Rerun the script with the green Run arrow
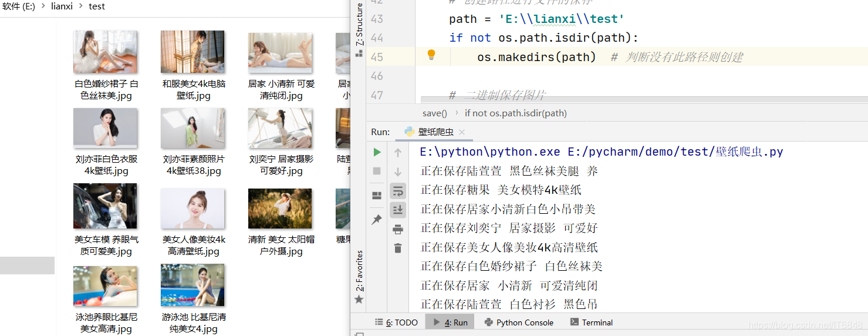Screen dimensions: 868x336 coord(377,152)
